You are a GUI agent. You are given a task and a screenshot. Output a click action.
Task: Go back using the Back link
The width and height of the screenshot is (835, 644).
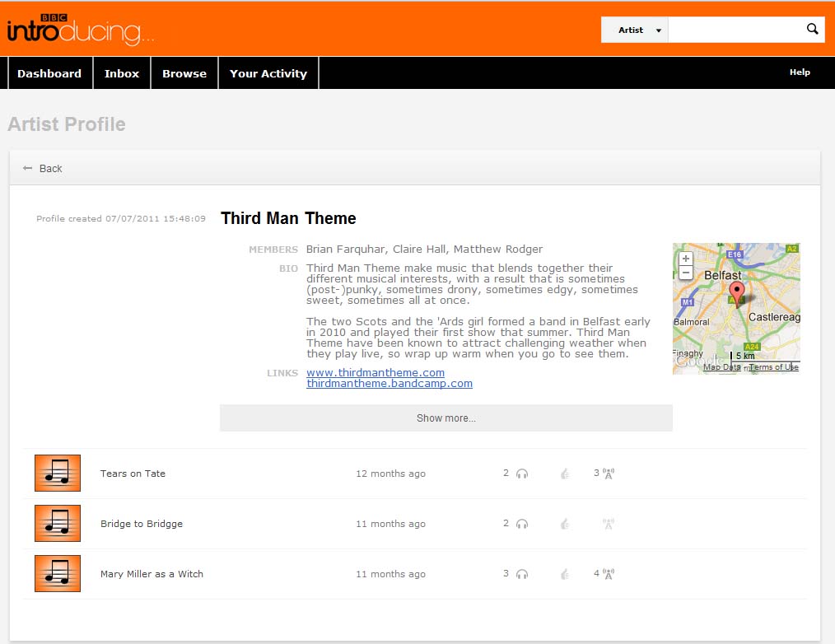click(x=44, y=169)
